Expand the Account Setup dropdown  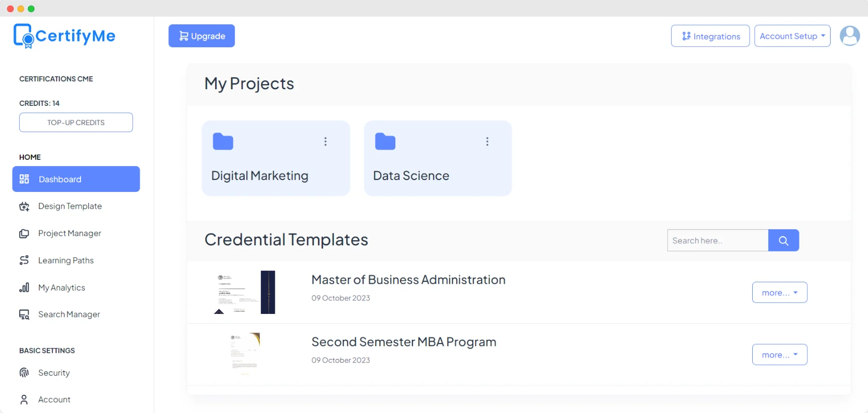pos(792,36)
